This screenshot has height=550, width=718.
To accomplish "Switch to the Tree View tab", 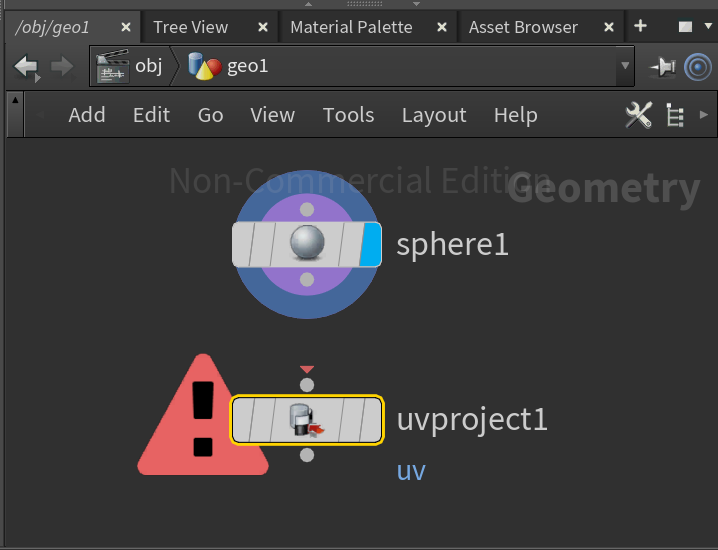I will coord(190,27).
